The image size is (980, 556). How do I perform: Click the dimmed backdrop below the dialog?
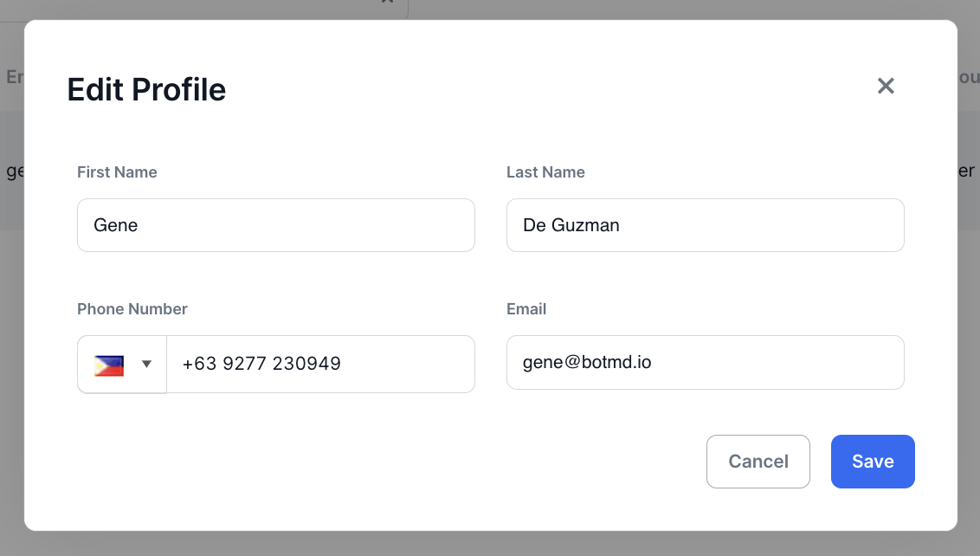tap(490, 545)
